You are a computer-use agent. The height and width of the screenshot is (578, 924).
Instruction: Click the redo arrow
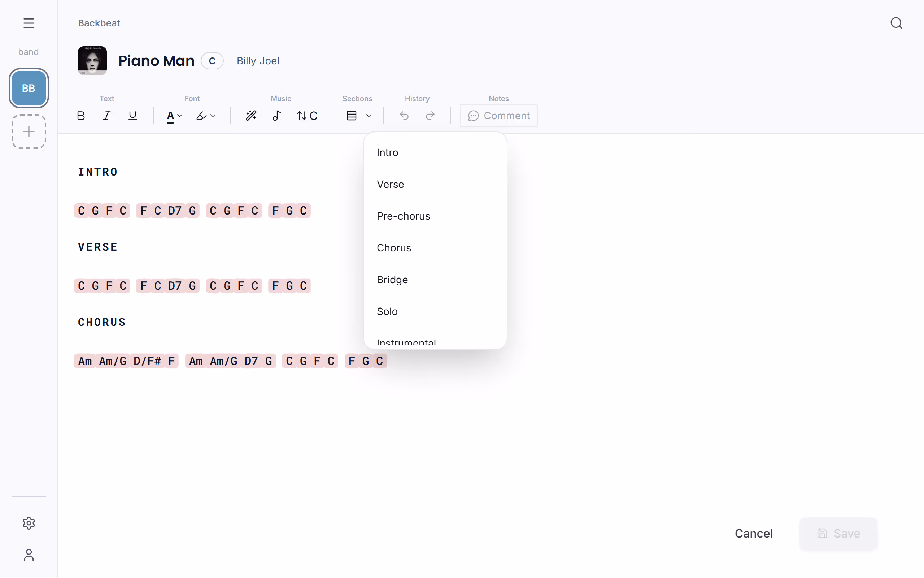(x=430, y=116)
